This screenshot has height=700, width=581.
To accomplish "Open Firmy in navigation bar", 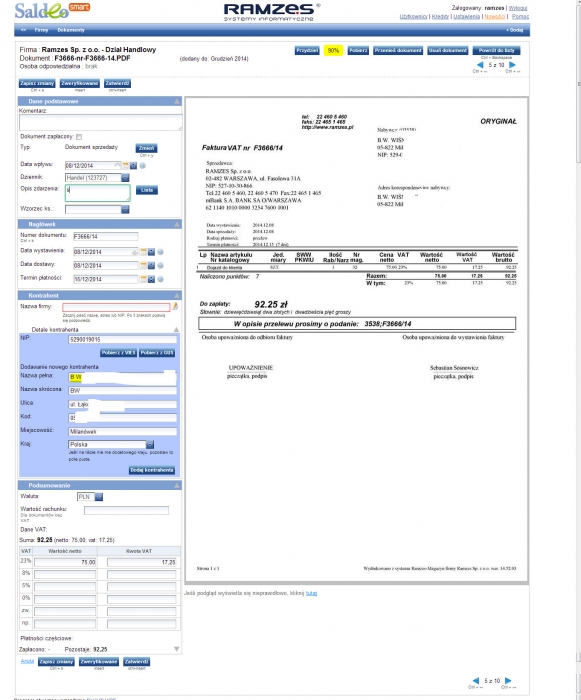I will pos(41,30).
